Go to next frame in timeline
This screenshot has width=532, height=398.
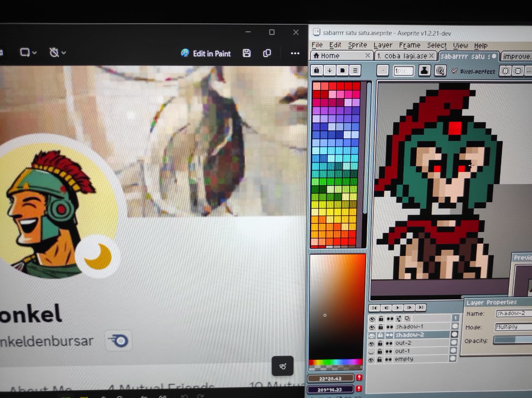[409, 308]
